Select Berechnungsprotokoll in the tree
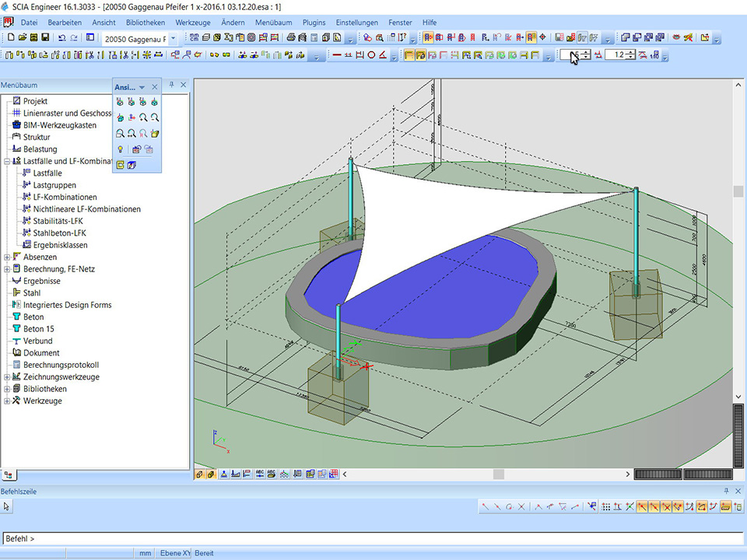Image resolution: width=747 pixels, height=560 pixels. coord(61,365)
